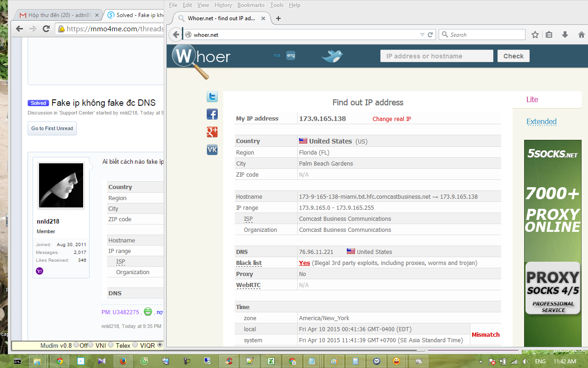Open Excel from the taskbar

pos(271,361)
